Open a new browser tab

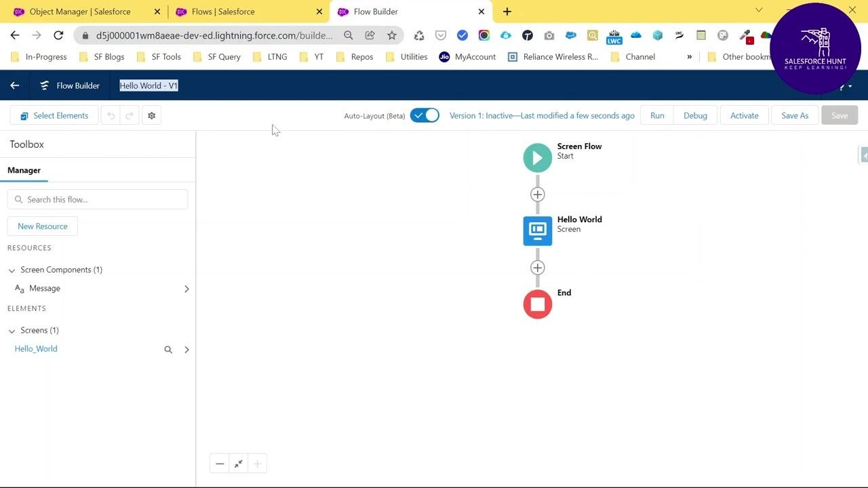507,12
